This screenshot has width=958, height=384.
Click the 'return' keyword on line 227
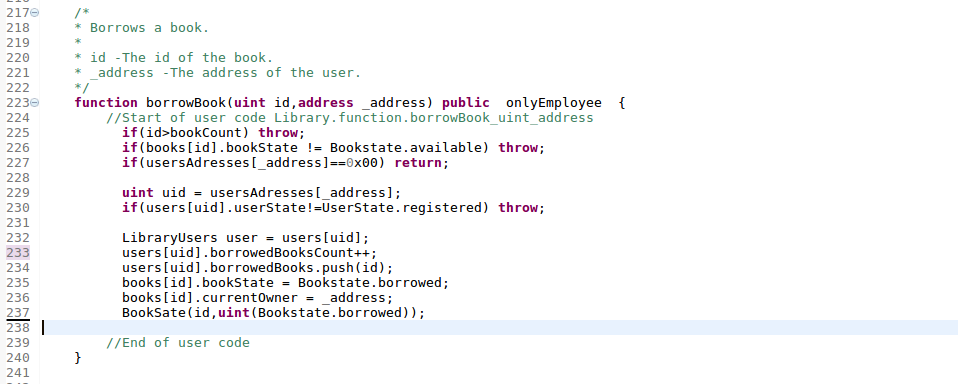pyautogui.click(x=419, y=162)
